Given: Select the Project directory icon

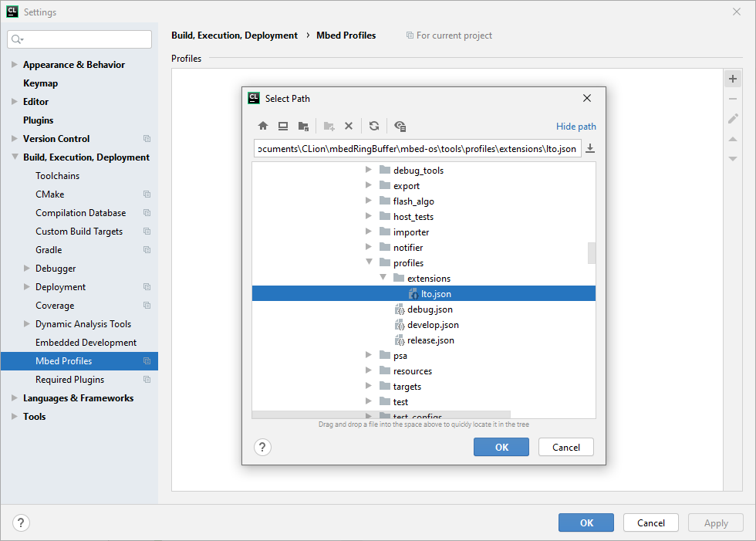Looking at the screenshot, I should 303,126.
